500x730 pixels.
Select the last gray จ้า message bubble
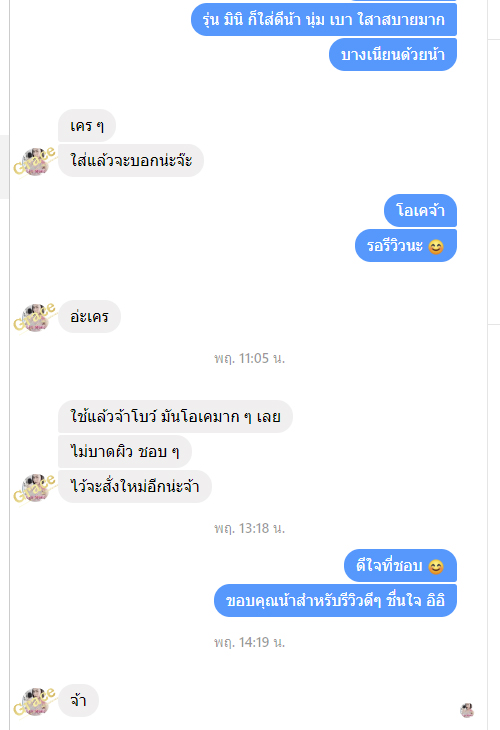pyautogui.click(x=78, y=701)
